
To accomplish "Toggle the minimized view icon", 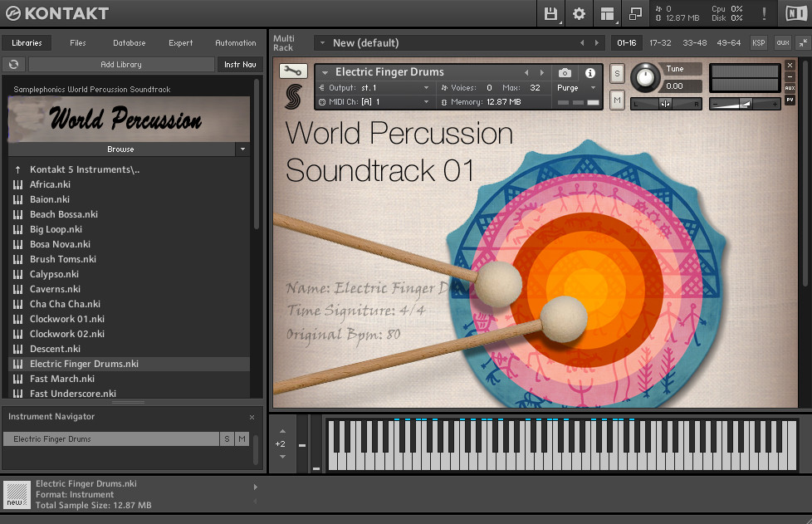I will click(635, 13).
